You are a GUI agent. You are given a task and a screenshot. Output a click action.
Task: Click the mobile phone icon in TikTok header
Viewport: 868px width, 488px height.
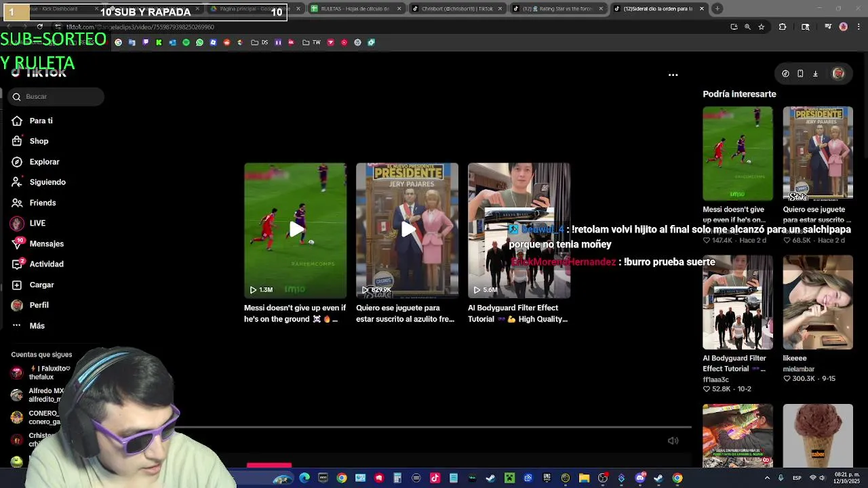pyautogui.click(x=800, y=74)
